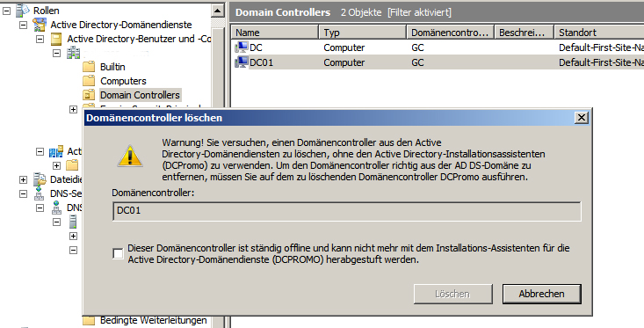Collapse the Rollen tree node
The height and width of the screenshot is (328, 644).
coord(6,11)
